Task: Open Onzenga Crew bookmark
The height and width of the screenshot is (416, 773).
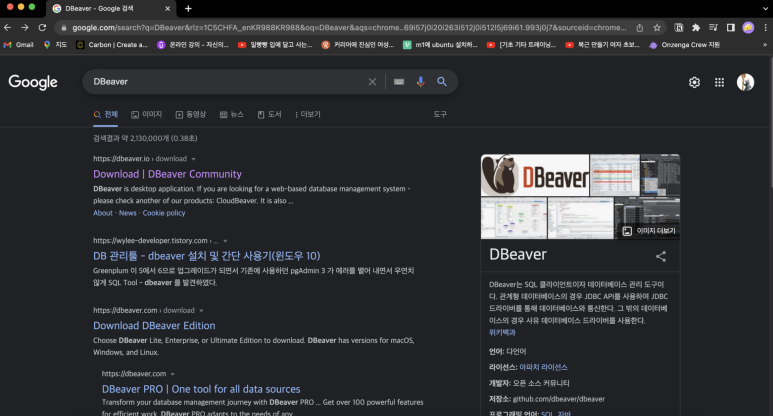Action: click(x=685, y=45)
